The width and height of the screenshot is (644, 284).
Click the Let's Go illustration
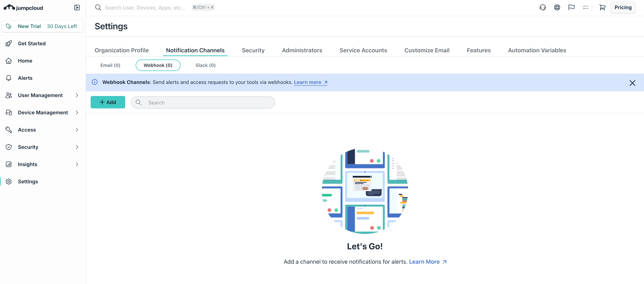365,191
